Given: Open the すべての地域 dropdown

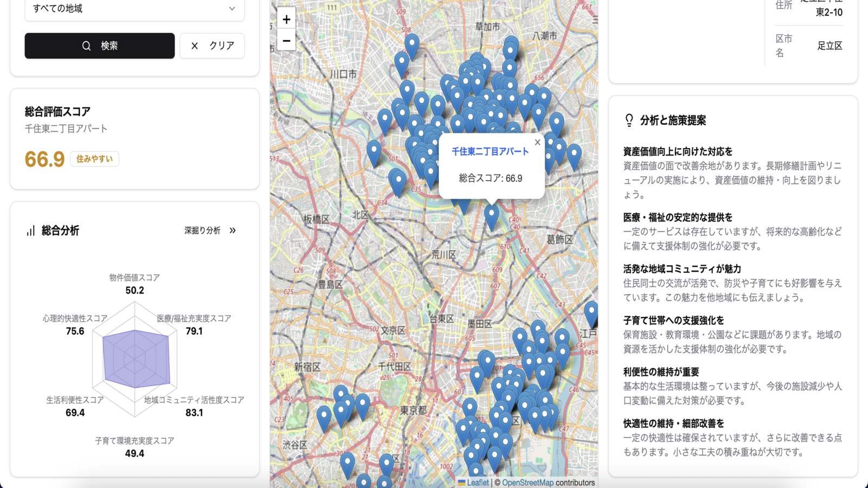Looking at the screenshot, I should pos(135,9).
